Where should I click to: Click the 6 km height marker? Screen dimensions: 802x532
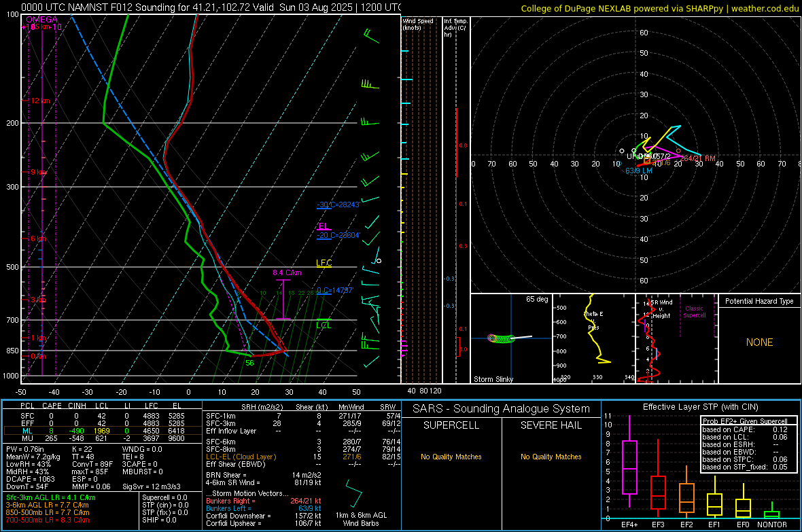tap(38, 239)
